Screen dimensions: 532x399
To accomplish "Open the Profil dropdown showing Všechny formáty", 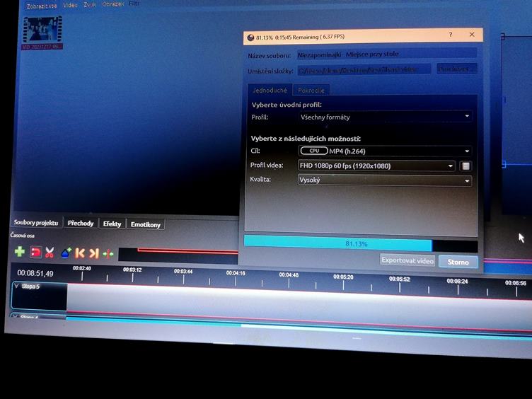I will point(385,117).
